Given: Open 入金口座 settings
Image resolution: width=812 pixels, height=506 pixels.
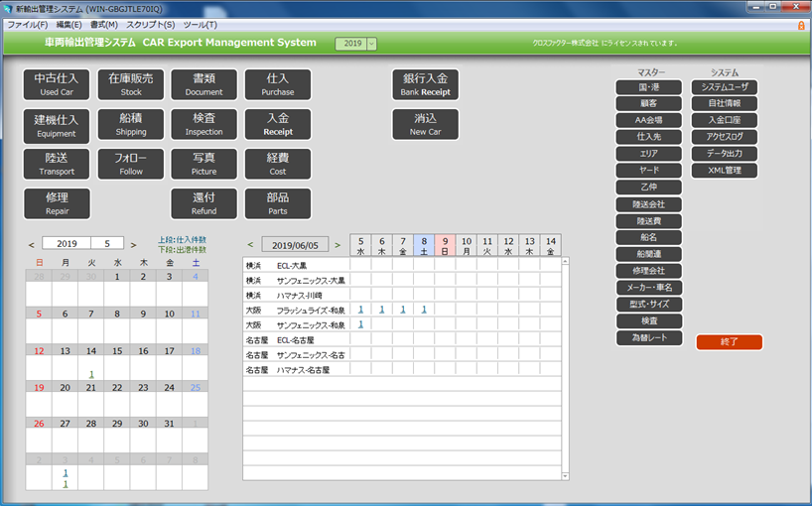Looking at the screenshot, I should click(725, 120).
